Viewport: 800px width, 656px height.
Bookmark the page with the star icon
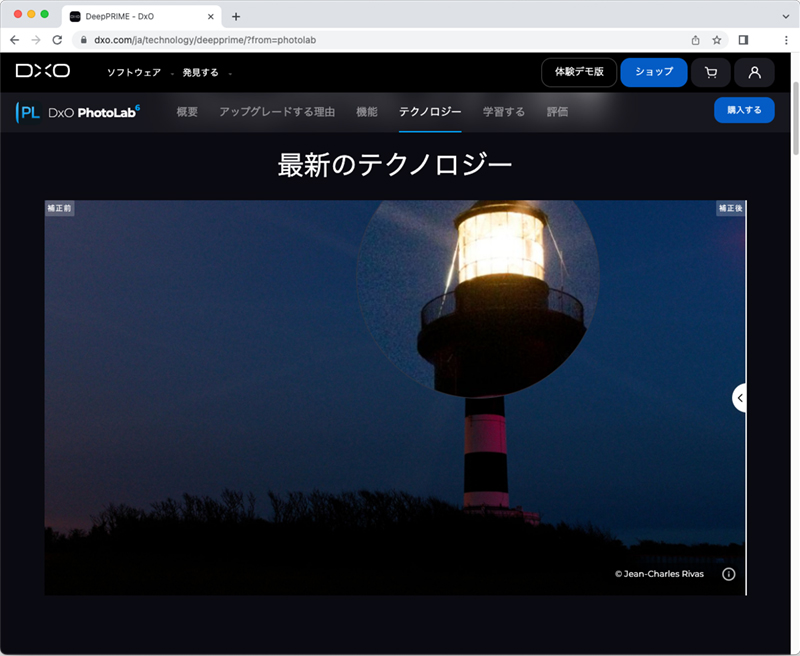tap(716, 40)
